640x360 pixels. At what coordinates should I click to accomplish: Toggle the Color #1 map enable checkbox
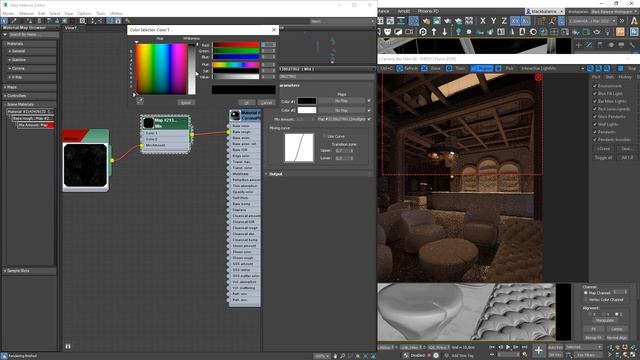click(x=369, y=101)
